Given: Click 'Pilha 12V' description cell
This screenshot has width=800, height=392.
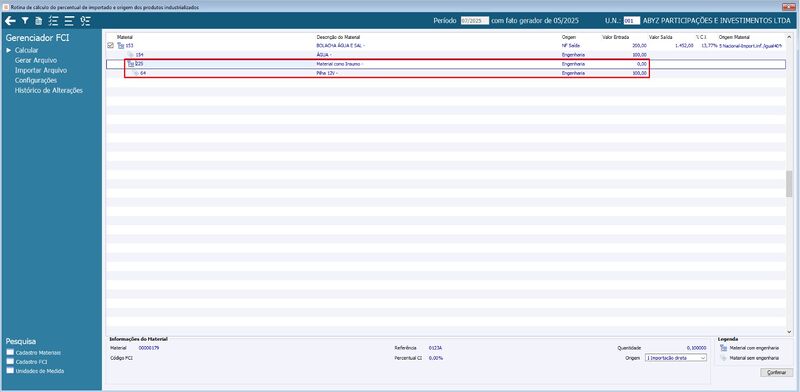Looking at the screenshot, I should (328, 74).
